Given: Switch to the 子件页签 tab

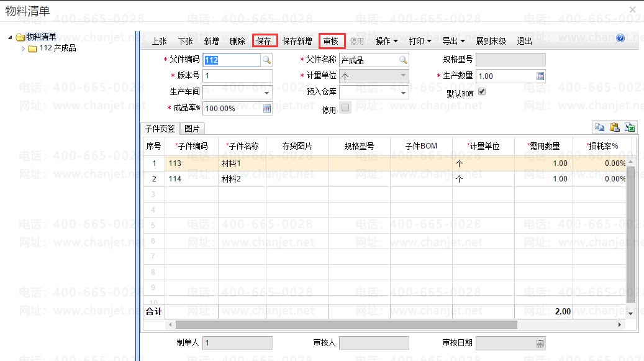Looking at the screenshot, I should point(160,129).
